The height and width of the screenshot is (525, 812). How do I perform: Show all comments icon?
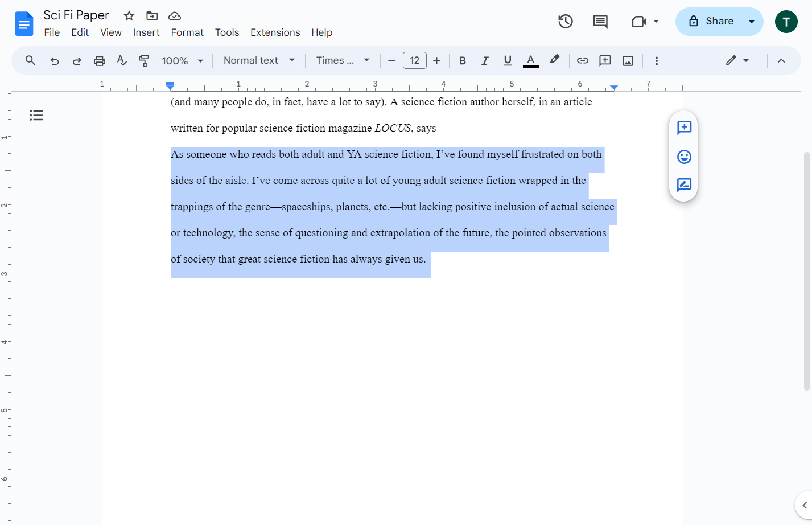(x=600, y=22)
